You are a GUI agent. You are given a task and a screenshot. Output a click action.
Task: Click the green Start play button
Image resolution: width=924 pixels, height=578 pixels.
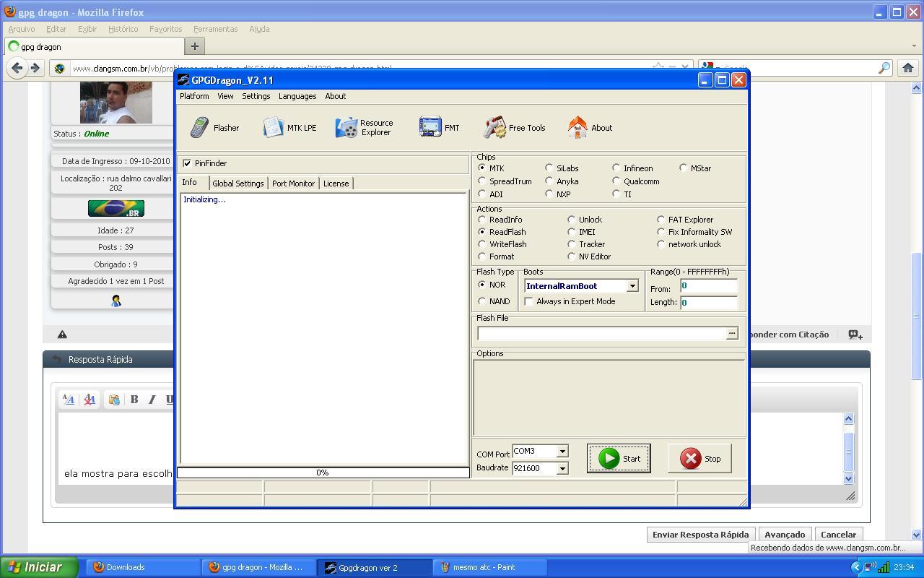point(619,459)
